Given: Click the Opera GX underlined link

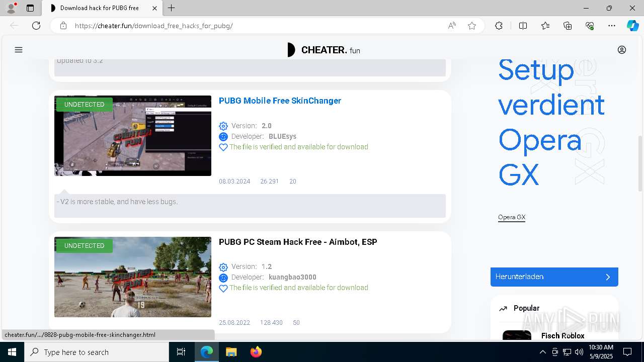Looking at the screenshot, I should point(512,217).
